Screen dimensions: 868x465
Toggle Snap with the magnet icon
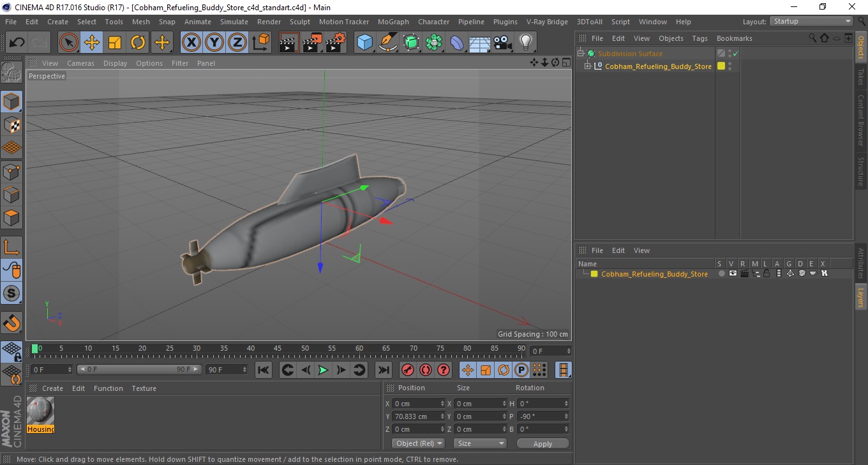pos(11,323)
